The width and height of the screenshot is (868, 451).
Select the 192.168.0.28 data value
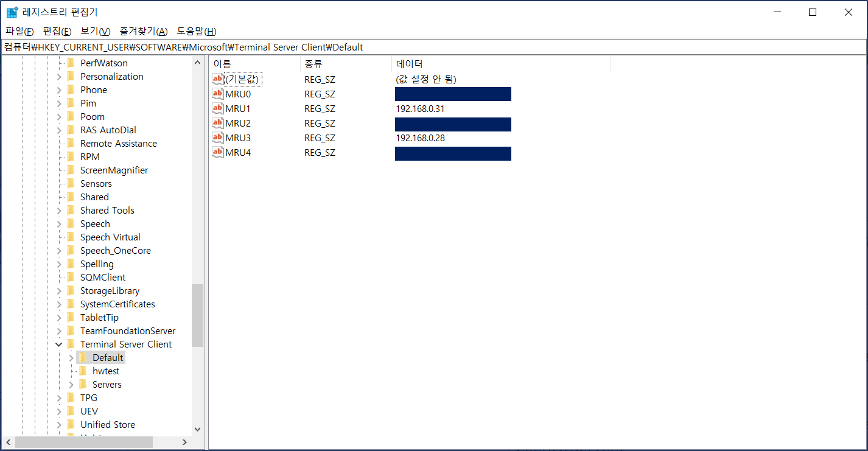pos(420,138)
